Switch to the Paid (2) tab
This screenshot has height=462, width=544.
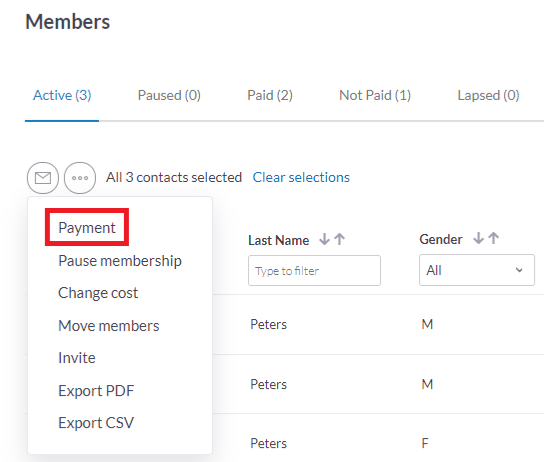(x=270, y=95)
